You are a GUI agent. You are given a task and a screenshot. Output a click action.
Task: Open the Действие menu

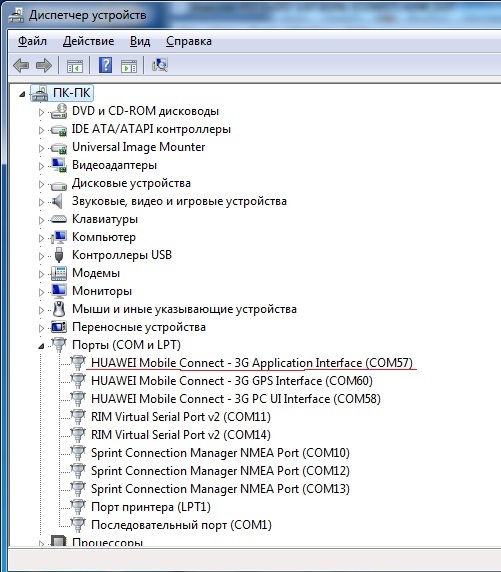click(x=88, y=41)
